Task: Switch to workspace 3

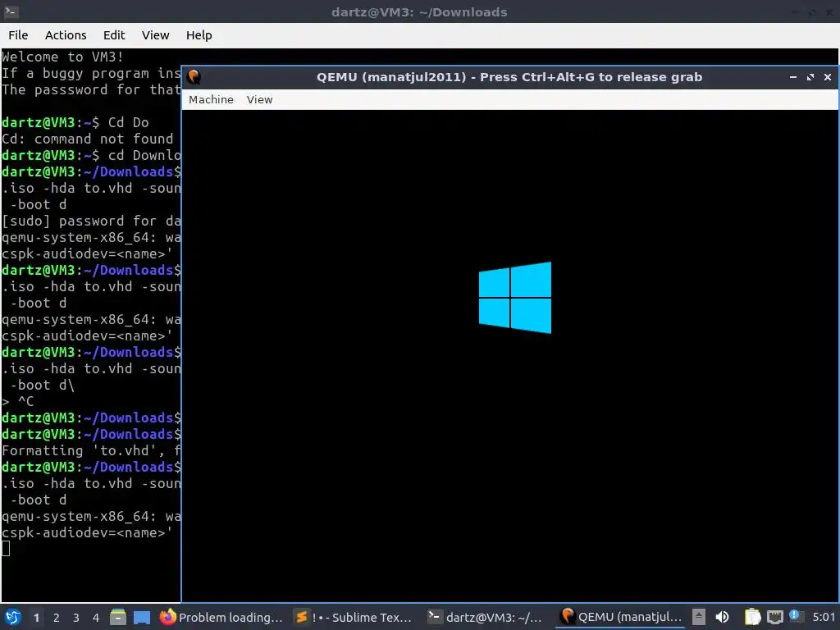Action: [76, 618]
